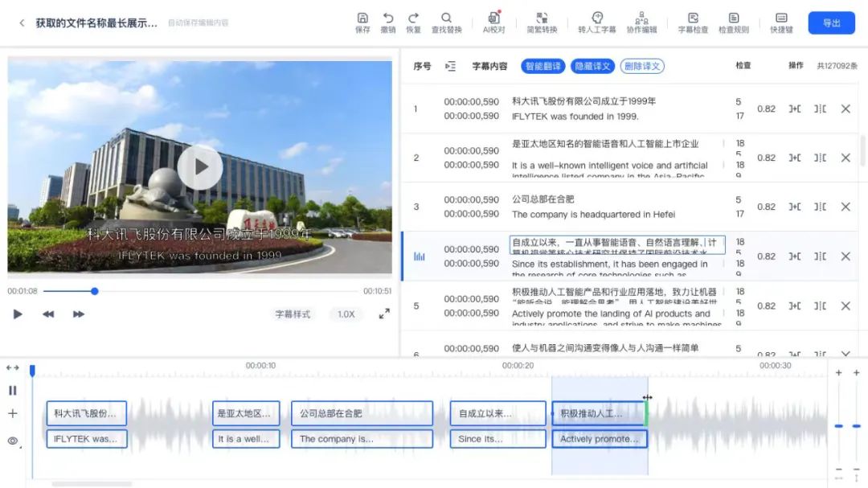
Task: Click the video progress slider handle
Action: 95,291
